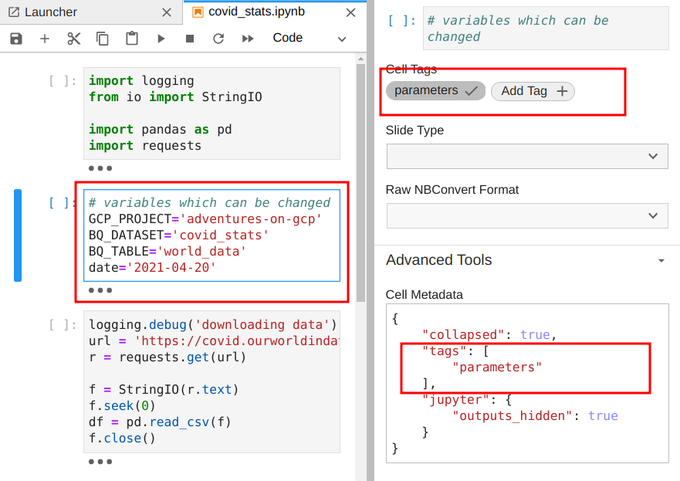Paste cell from clipboard icon

(x=132, y=38)
